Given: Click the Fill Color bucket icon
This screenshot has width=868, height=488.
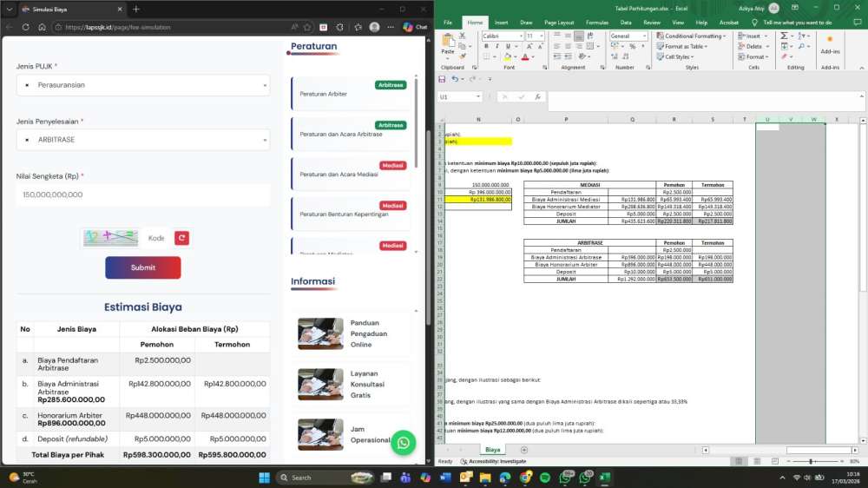Looking at the screenshot, I should click(x=508, y=57).
